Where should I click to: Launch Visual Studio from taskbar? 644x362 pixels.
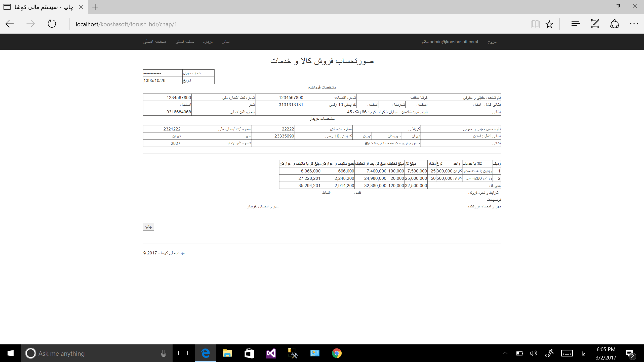pos(271,353)
